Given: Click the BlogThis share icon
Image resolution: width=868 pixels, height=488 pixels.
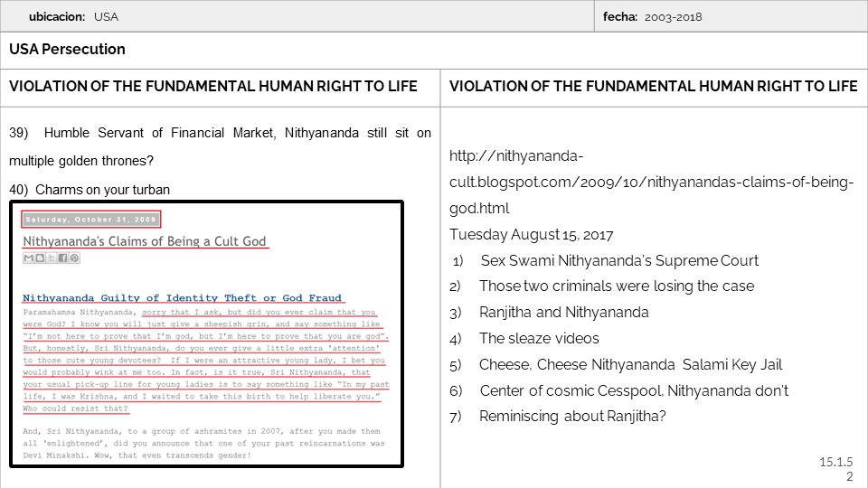Looking at the screenshot, I should click(40, 258).
